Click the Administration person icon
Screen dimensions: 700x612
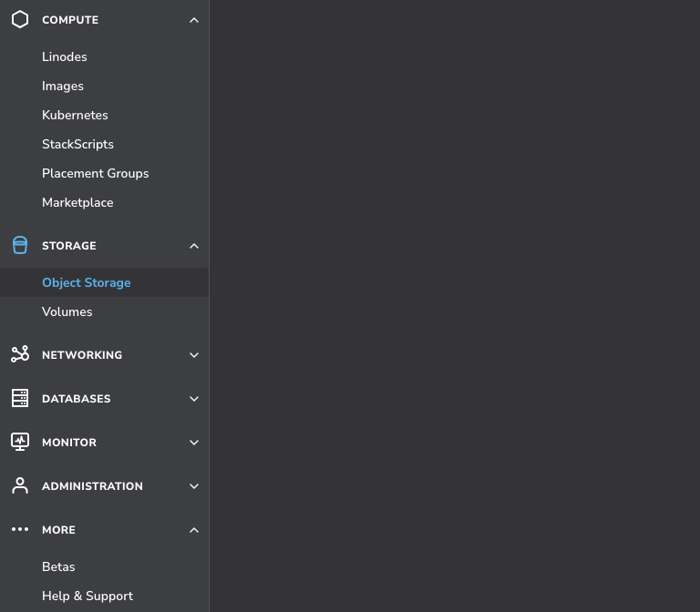20,486
